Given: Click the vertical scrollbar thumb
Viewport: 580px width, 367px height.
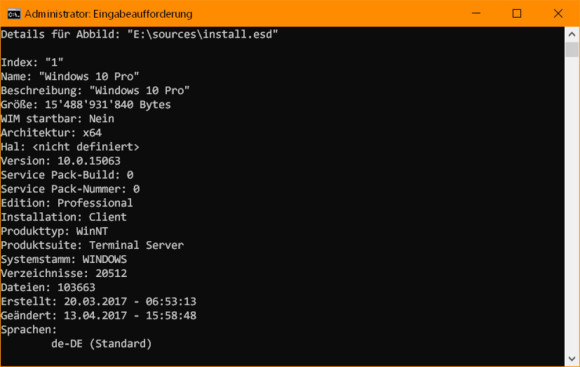Looking at the screenshot, I should pos(572,50).
